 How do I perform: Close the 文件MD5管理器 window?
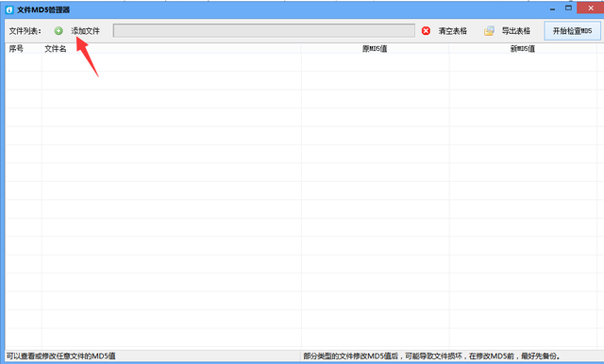(x=591, y=8)
